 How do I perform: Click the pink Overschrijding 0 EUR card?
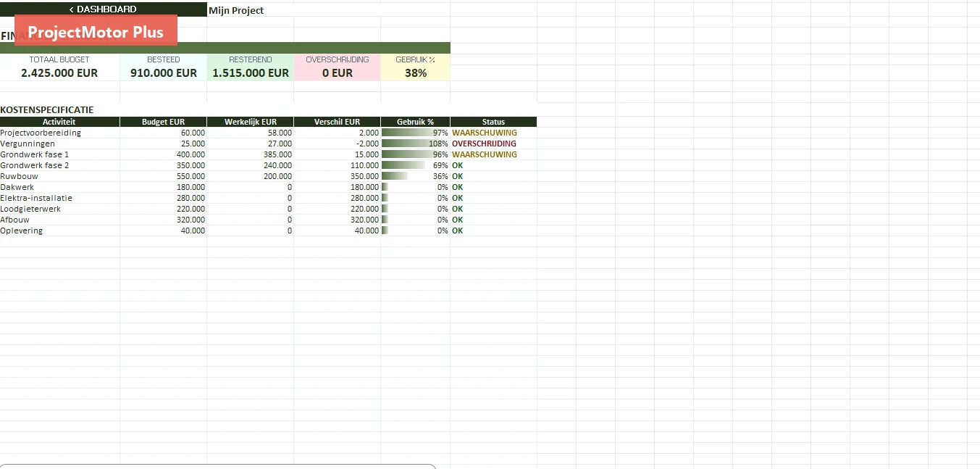[337, 67]
